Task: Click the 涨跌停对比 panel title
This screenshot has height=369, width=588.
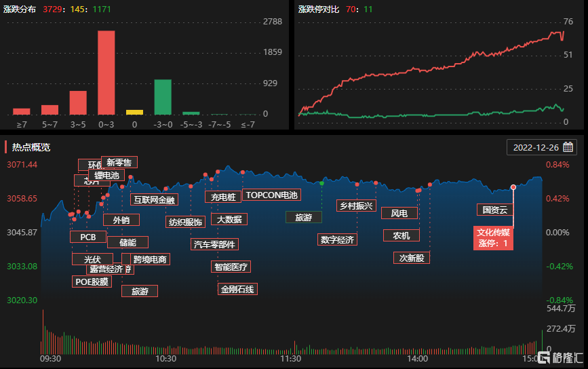Action: pos(319,9)
